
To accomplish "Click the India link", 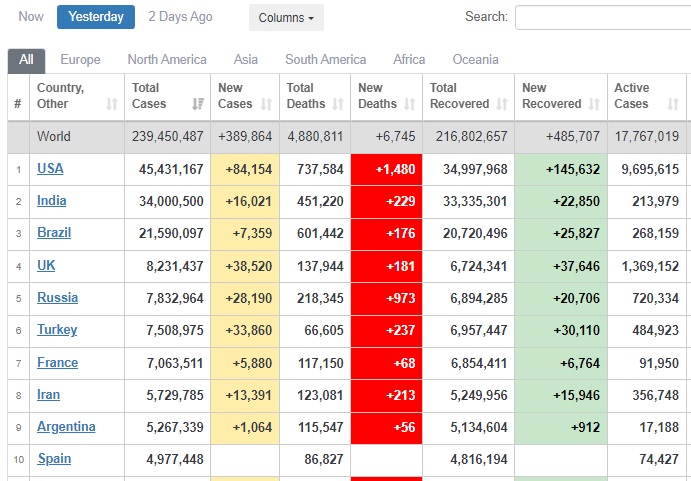I will pyautogui.click(x=52, y=201).
